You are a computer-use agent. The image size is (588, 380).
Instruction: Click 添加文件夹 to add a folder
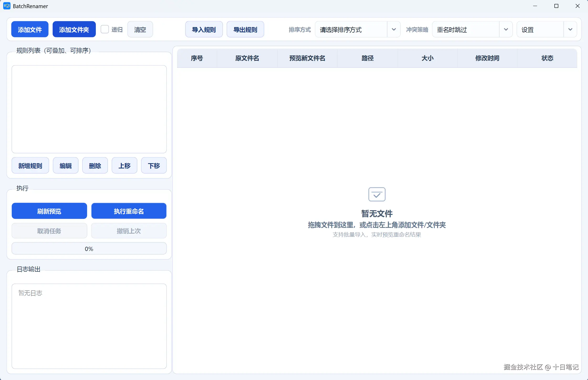point(74,29)
